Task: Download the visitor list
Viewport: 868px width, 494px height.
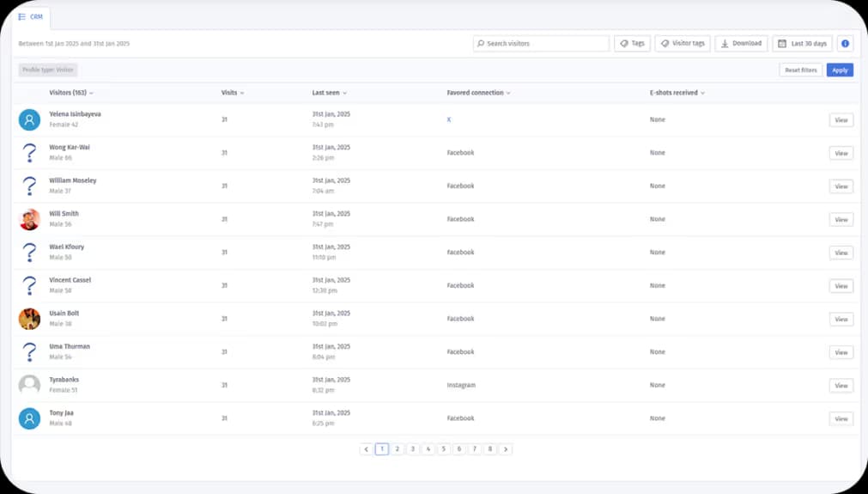Action: (741, 44)
